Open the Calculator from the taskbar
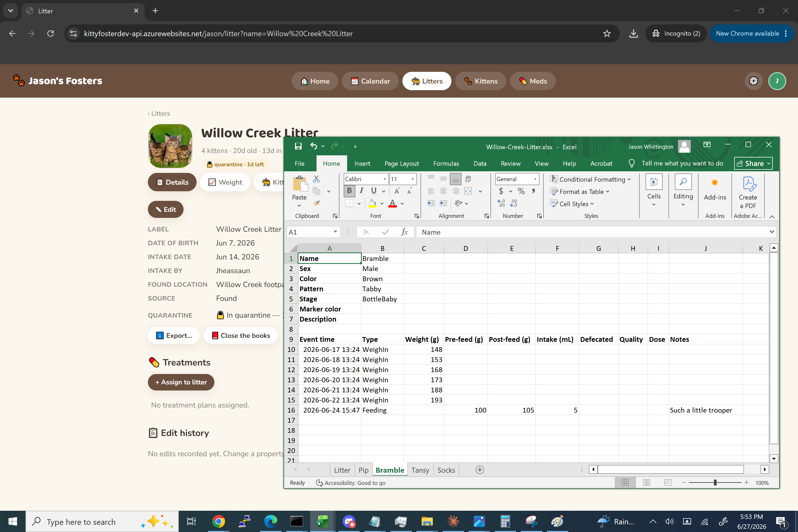 [x=505, y=521]
